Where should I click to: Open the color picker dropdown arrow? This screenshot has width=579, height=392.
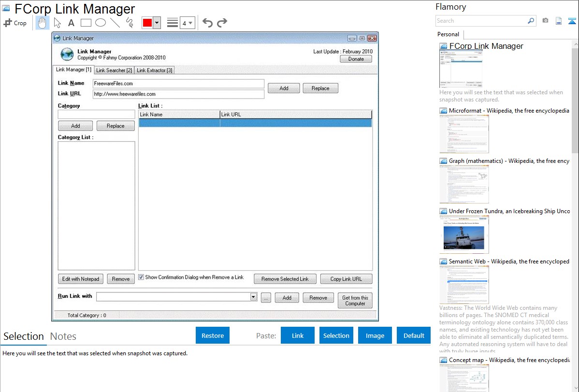[157, 23]
